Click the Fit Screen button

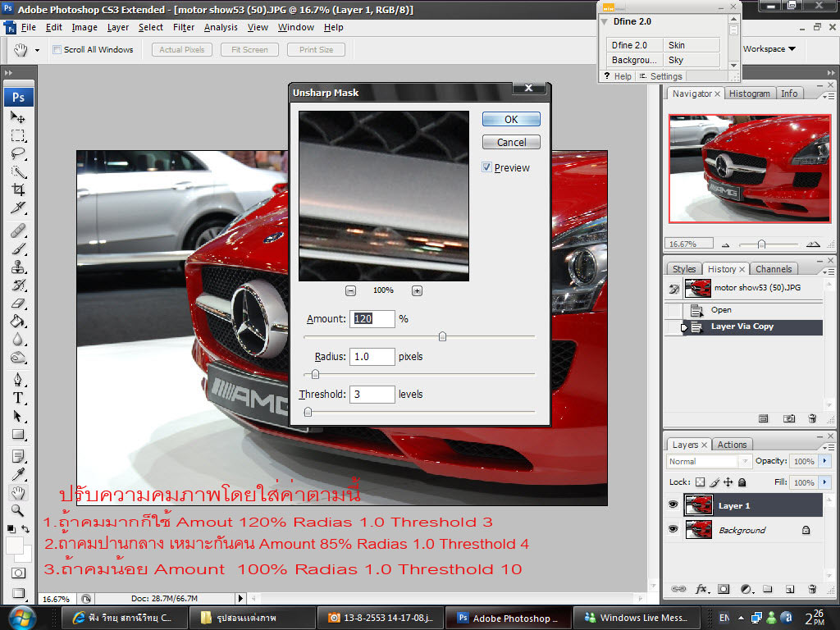point(249,50)
